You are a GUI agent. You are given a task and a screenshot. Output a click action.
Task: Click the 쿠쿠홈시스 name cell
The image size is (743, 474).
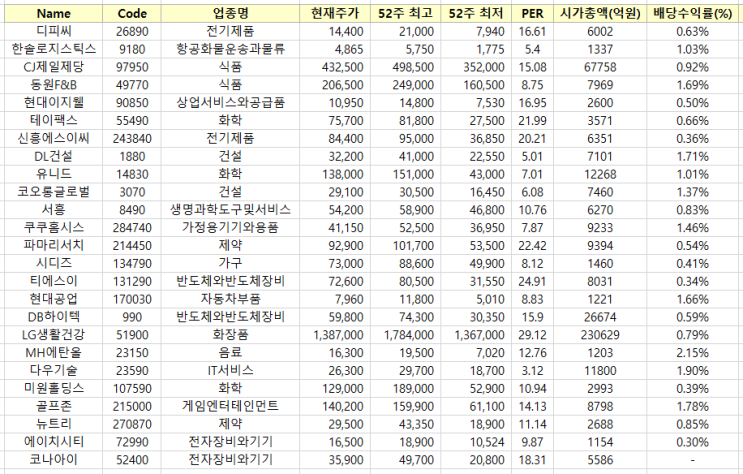point(54,228)
